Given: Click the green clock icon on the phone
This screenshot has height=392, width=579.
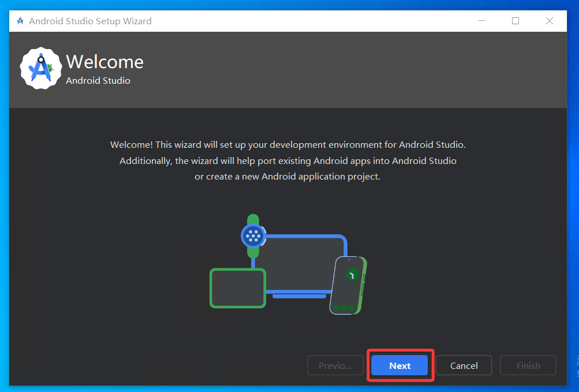Looking at the screenshot, I should [x=352, y=275].
